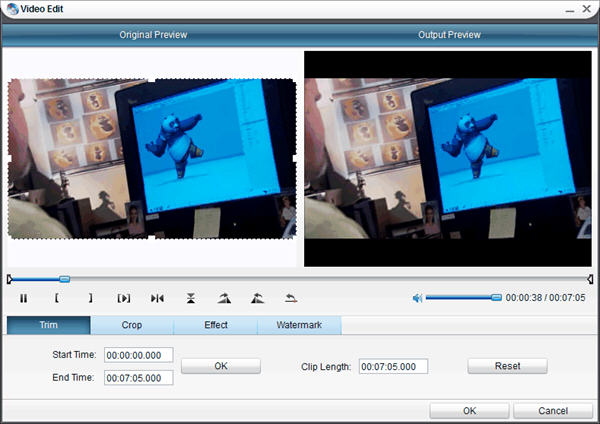600x424 pixels.
Task: Set trim end point bracket icon
Action: (90, 298)
